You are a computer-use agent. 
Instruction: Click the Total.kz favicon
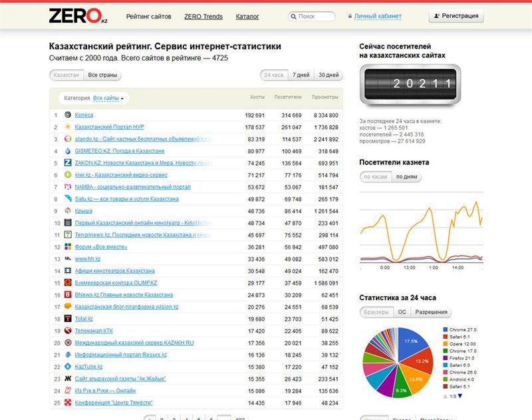point(68,318)
